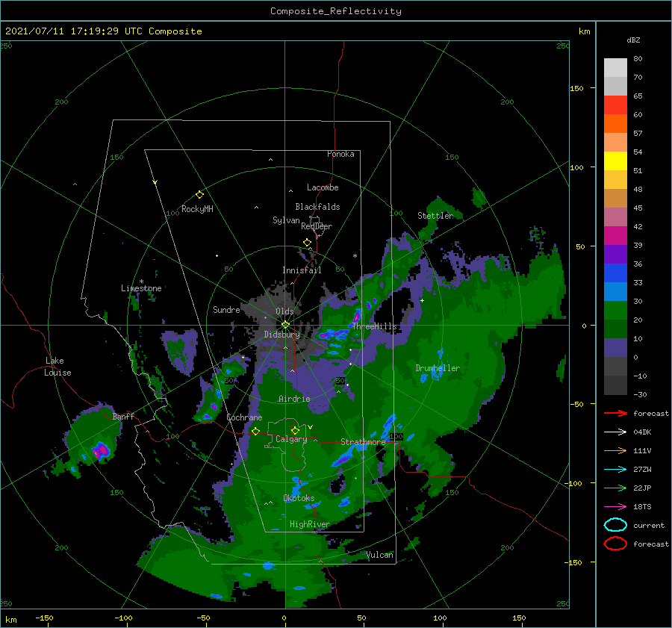
Task: Click the Sylvan label
Action: (x=286, y=221)
